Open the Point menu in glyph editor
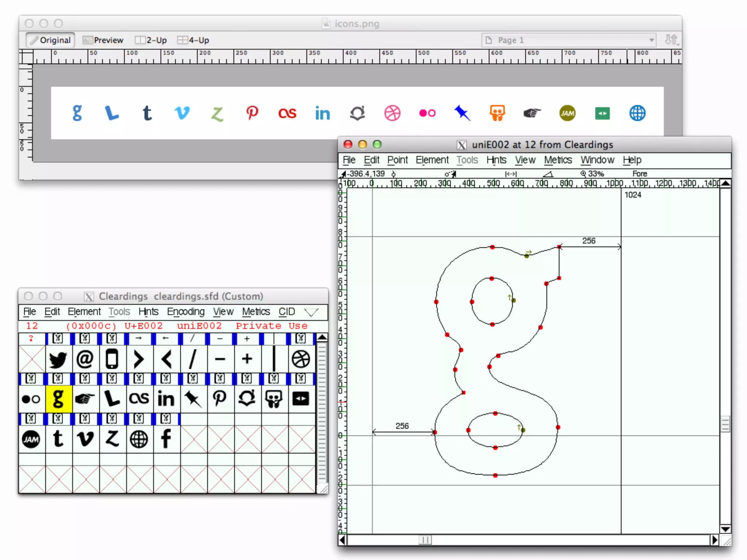The height and width of the screenshot is (560, 747). pos(397,160)
